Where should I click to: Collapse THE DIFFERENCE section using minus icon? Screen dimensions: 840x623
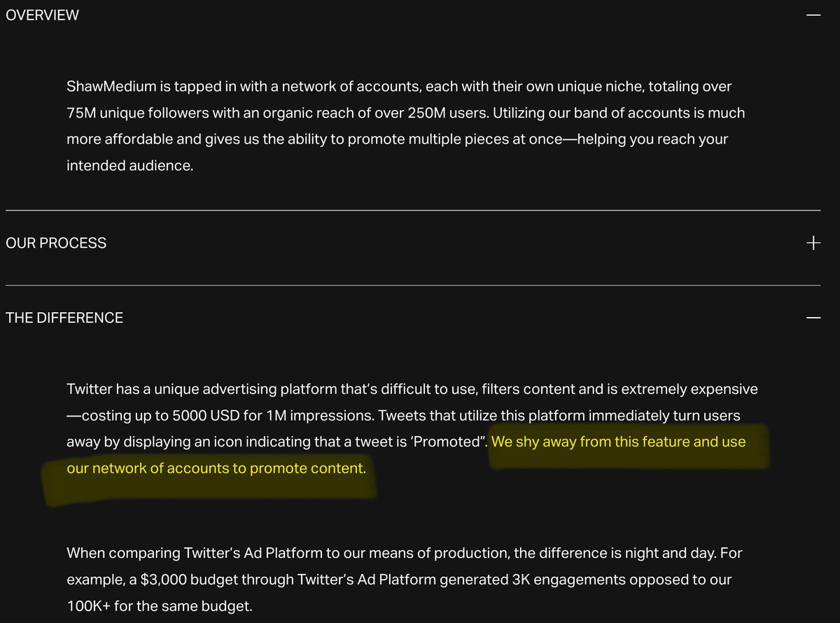[813, 318]
